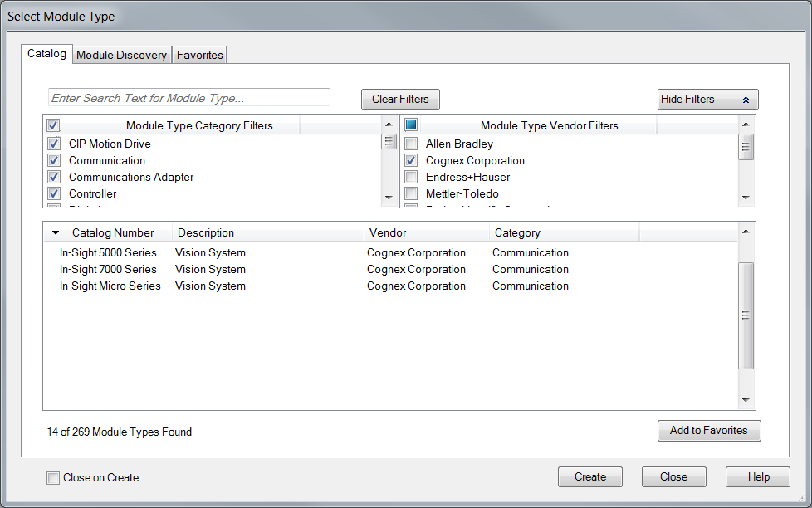This screenshot has height=508, width=812.
Task: Select the In-Sight 7000 Series row
Action: (108, 270)
